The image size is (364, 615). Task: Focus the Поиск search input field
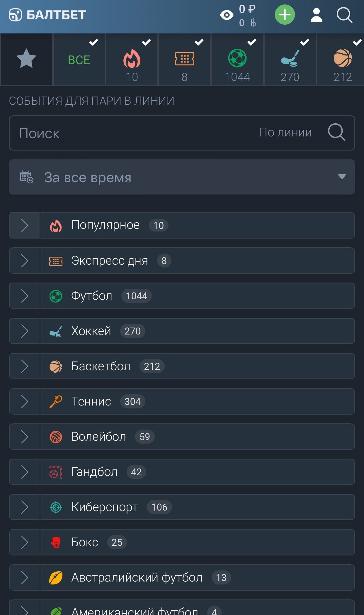[x=132, y=133]
